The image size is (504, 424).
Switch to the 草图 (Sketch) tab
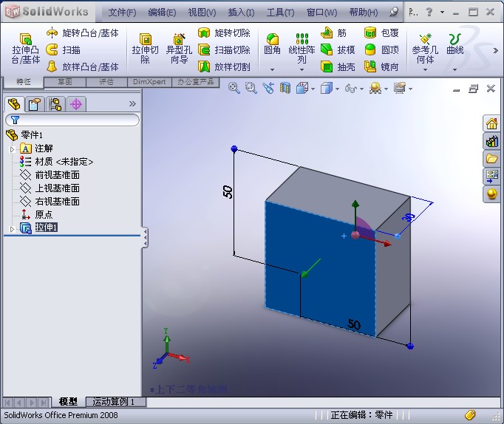[x=65, y=82]
